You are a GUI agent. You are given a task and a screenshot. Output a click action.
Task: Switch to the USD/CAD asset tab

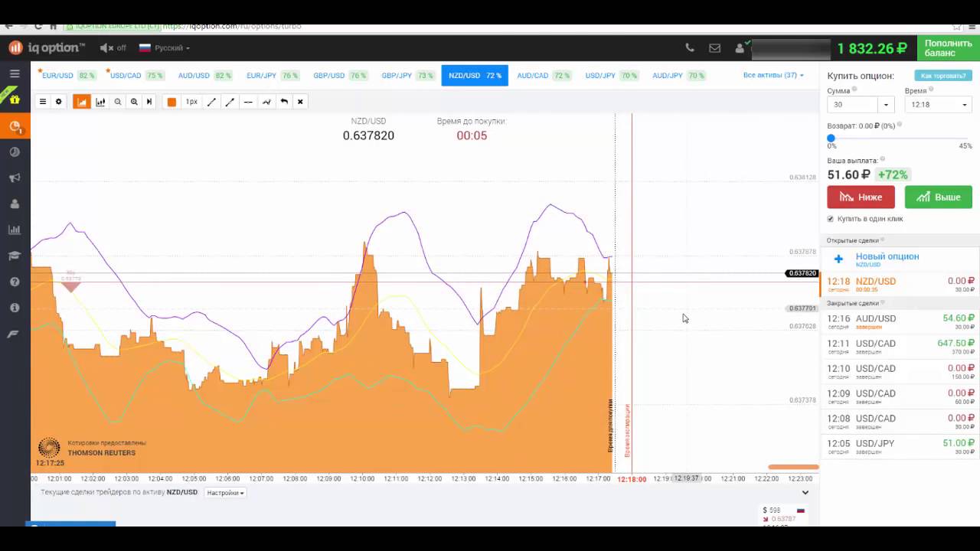(136, 76)
